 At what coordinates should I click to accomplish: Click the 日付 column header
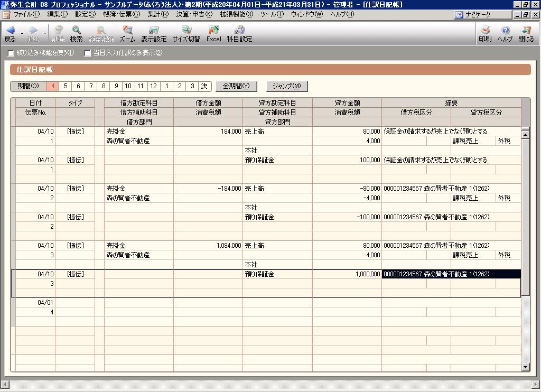pos(35,103)
